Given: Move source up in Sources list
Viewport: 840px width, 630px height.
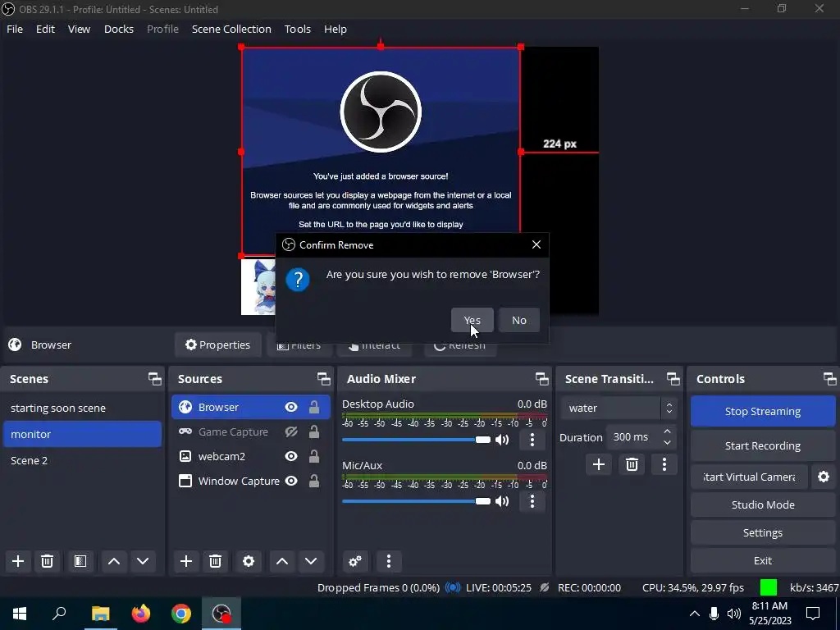Looking at the screenshot, I should (282, 561).
